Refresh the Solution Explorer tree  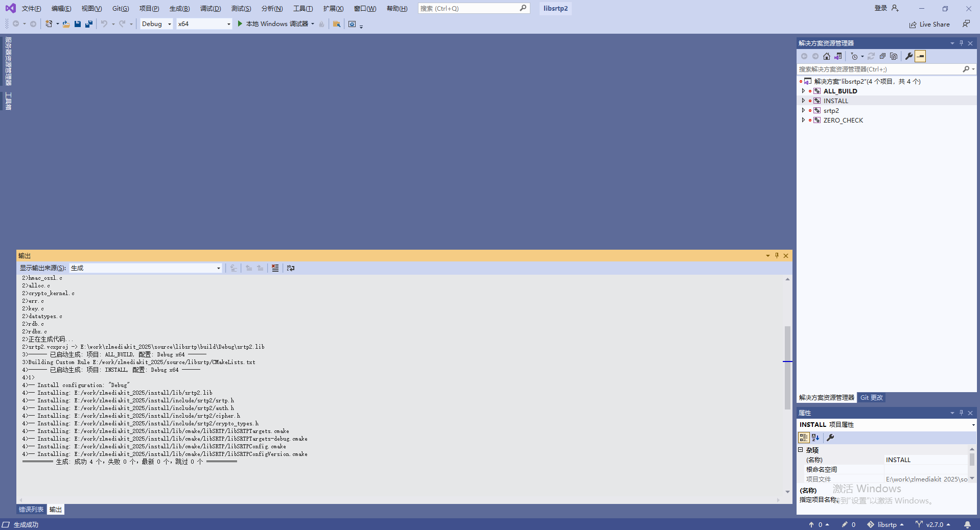tap(871, 56)
